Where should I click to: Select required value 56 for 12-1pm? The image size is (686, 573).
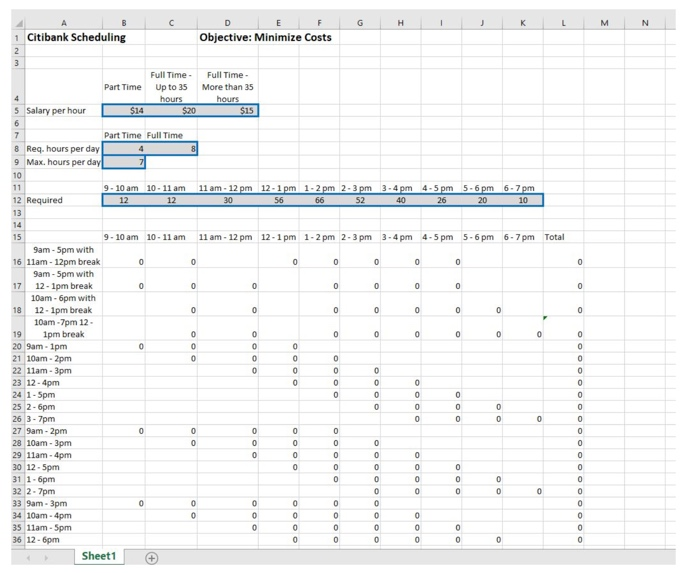[278, 200]
